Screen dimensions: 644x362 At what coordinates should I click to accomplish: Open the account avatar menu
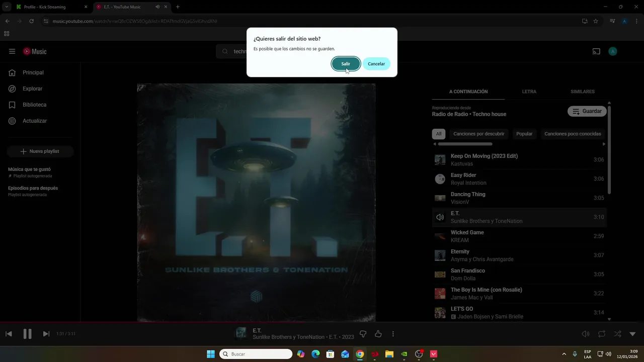click(x=612, y=51)
